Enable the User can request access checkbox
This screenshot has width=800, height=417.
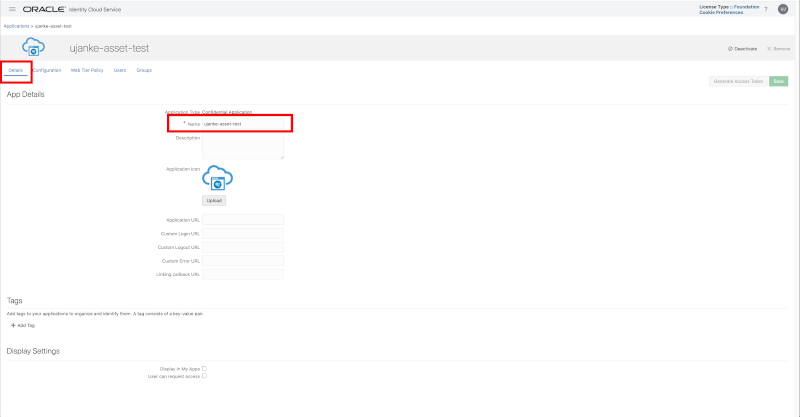click(204, 376)
